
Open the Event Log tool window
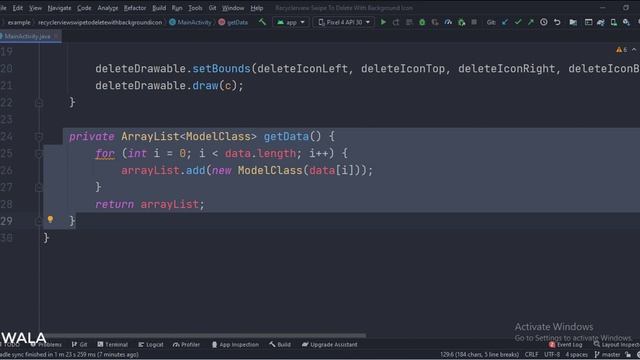point(565,344)
